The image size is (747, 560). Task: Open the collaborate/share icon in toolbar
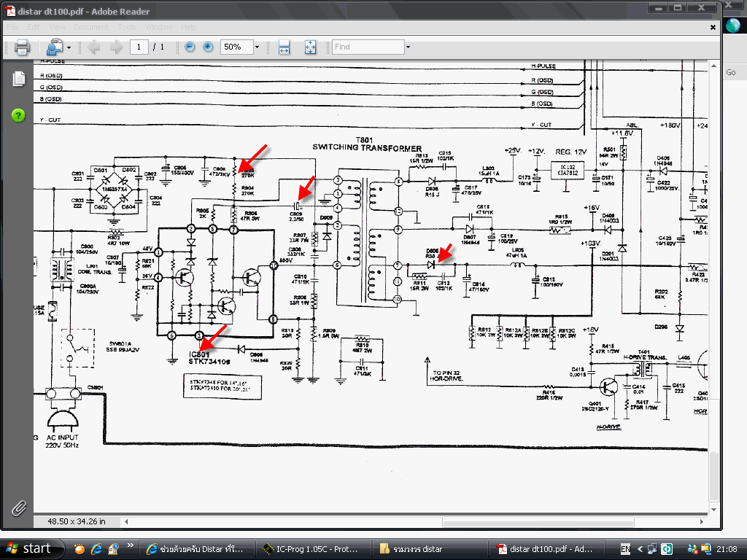[54, 47]
